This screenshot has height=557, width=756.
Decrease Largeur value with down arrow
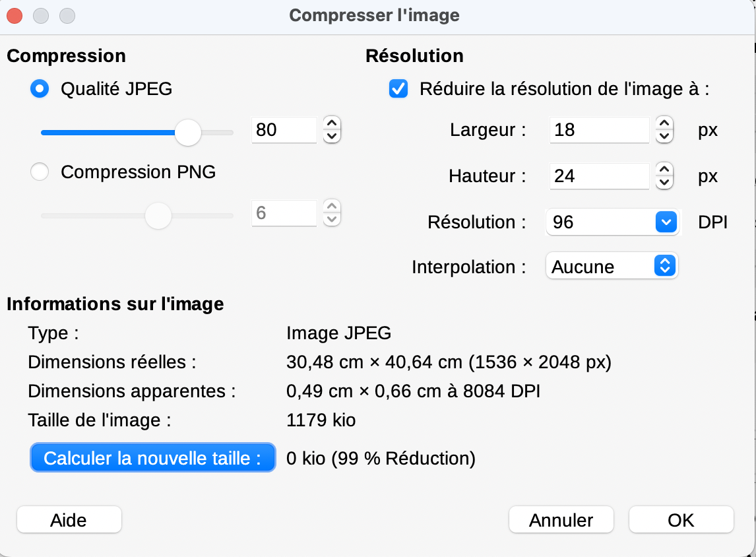pos(664,137)
